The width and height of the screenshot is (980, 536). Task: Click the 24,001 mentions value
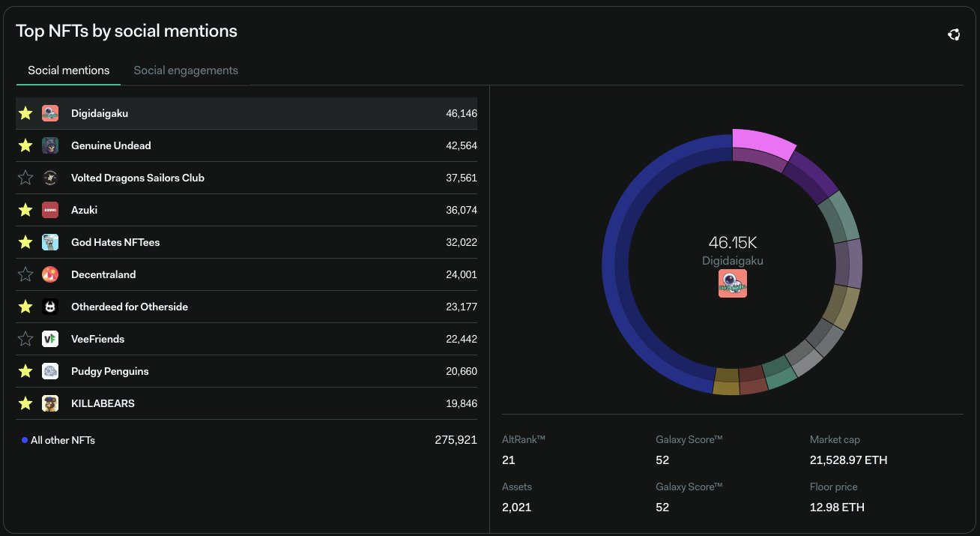pyautogui.click(x=462, y=274)
